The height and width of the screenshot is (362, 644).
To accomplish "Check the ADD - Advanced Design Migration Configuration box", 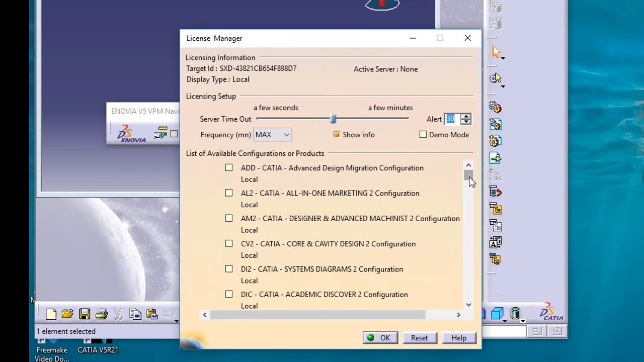I will (x=229, y=167).
